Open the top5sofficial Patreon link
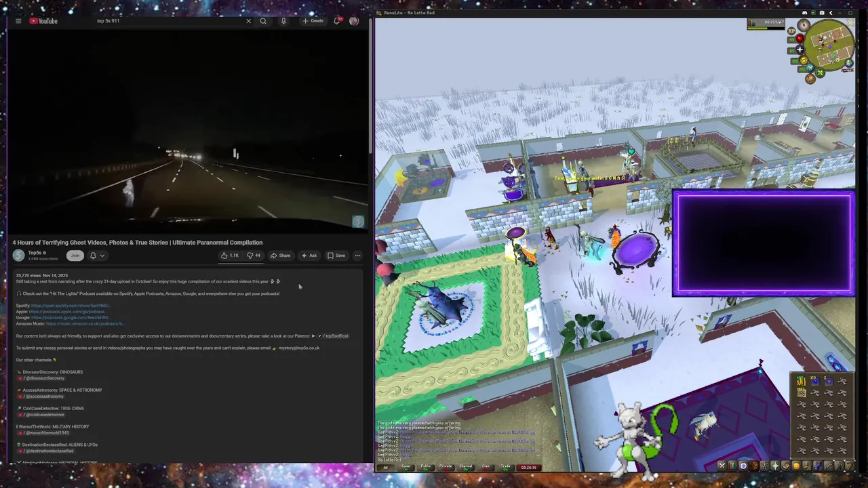The width and height of the screenshot is (868, 488). tap(334, 336)
